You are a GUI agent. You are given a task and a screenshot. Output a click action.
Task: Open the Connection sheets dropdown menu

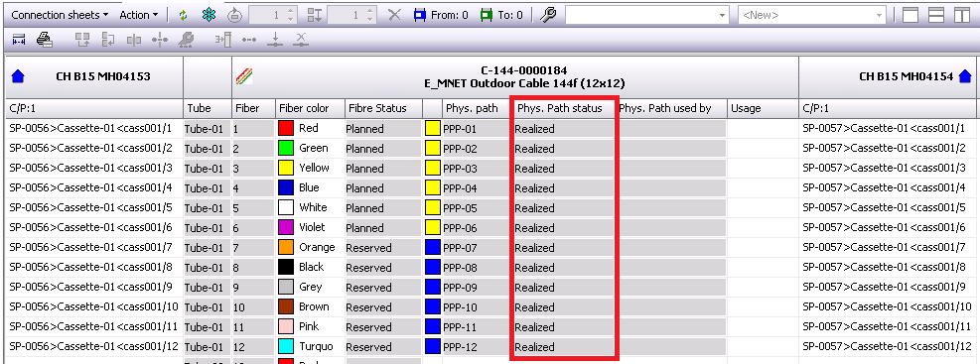point(60,15)
